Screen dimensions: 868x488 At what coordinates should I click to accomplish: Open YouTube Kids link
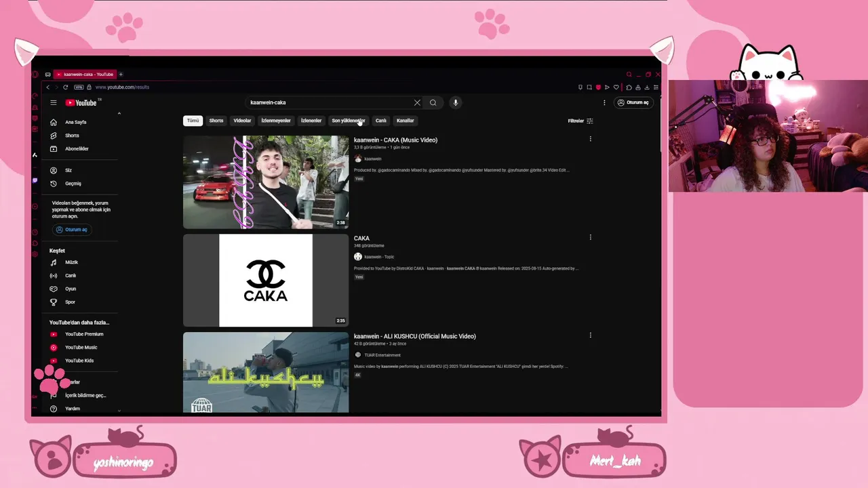[x=79, y=361]
